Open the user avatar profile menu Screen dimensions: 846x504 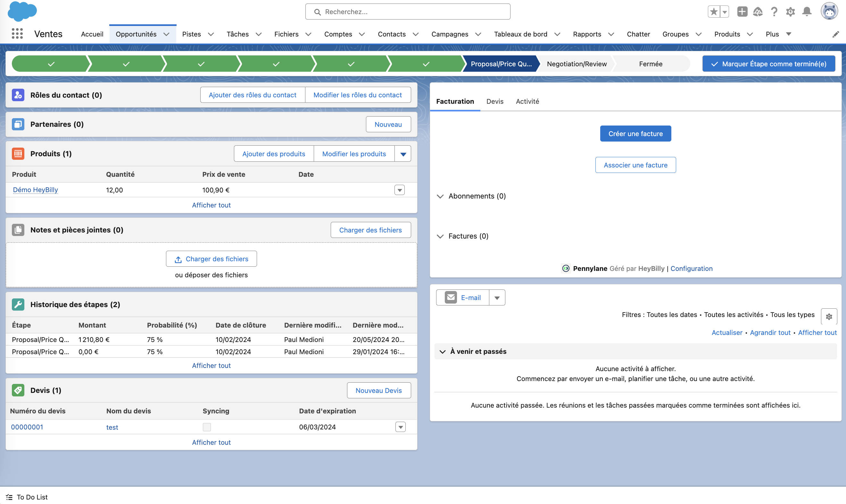pyautogui.click(x=829, y=12)
